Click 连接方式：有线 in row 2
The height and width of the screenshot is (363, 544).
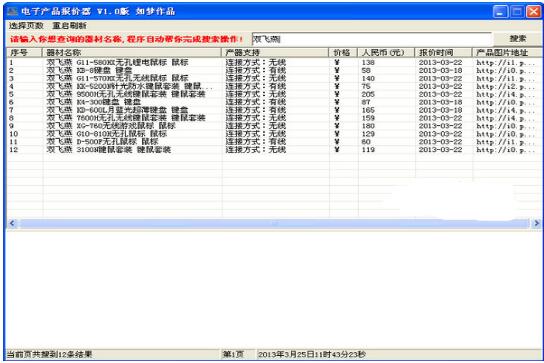click(256, 70)
